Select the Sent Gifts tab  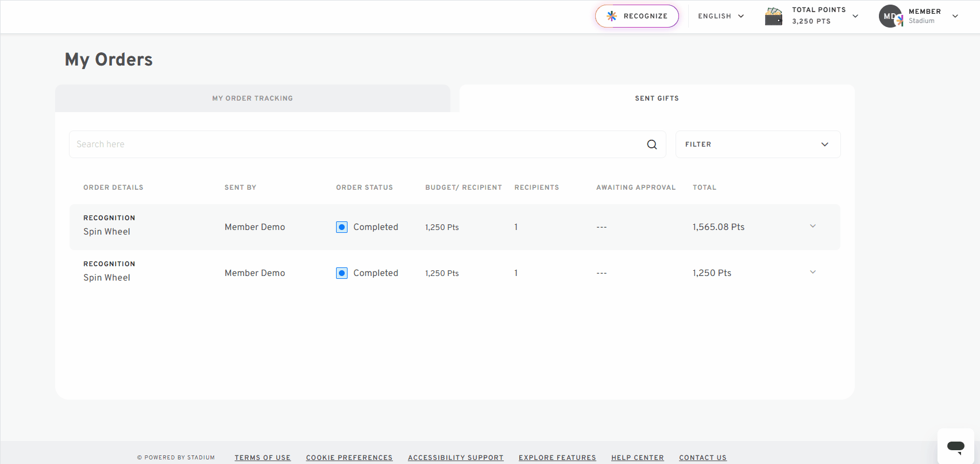657,98
